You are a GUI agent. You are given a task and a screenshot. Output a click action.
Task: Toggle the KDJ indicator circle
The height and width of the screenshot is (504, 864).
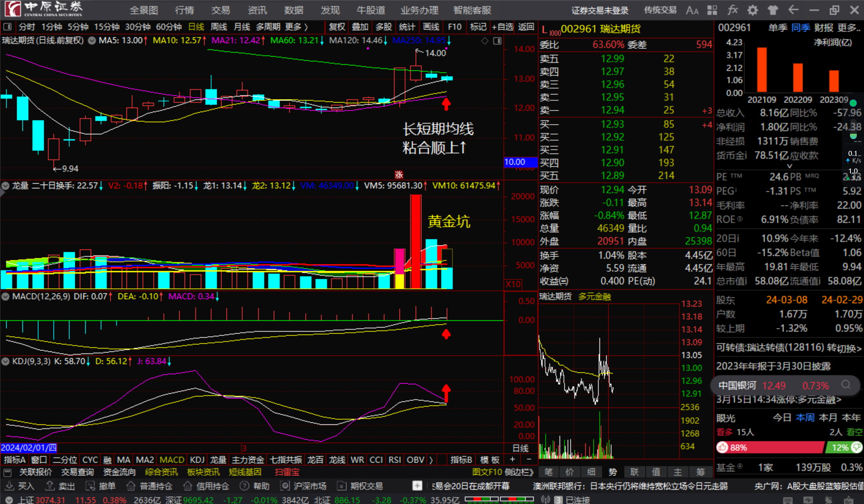click(x=5, y=361)
